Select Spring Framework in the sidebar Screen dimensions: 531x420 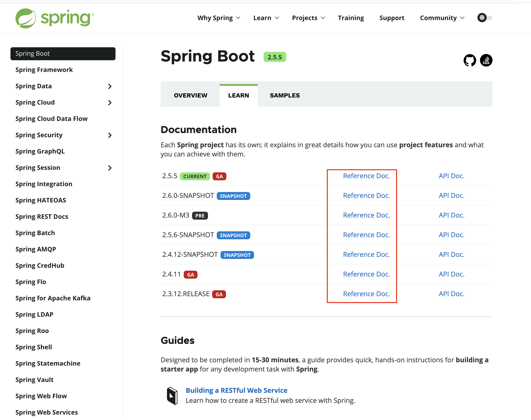pos(44,70)
